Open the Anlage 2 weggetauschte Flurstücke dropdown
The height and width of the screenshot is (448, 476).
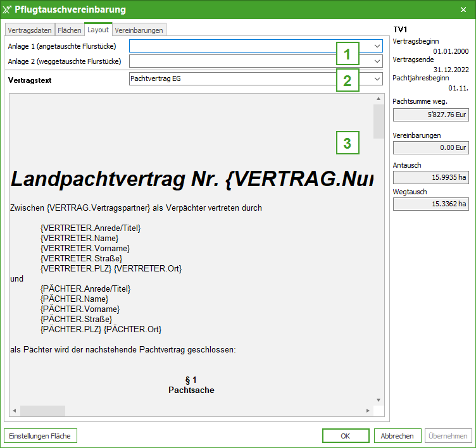377,61
